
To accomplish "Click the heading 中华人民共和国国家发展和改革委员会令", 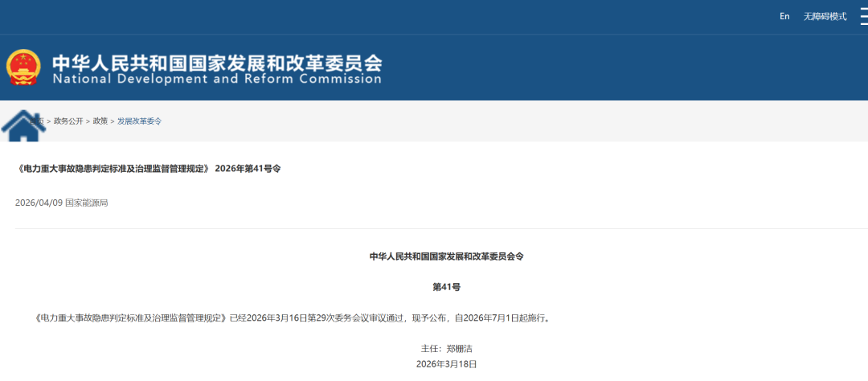I will click(x=446, y=256).
